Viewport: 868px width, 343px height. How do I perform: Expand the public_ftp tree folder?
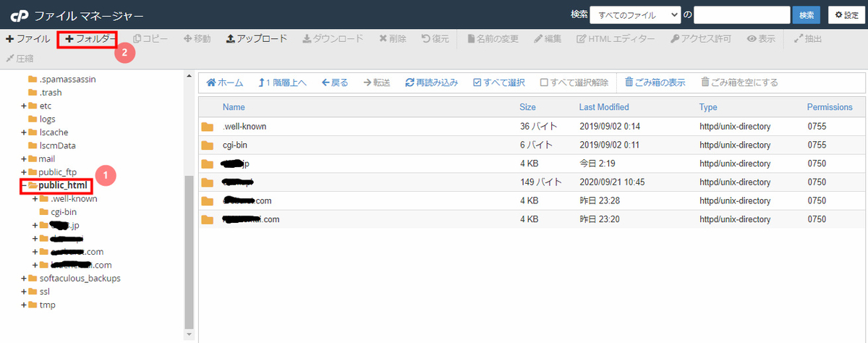pyautogui.click(x=24, y=172)
